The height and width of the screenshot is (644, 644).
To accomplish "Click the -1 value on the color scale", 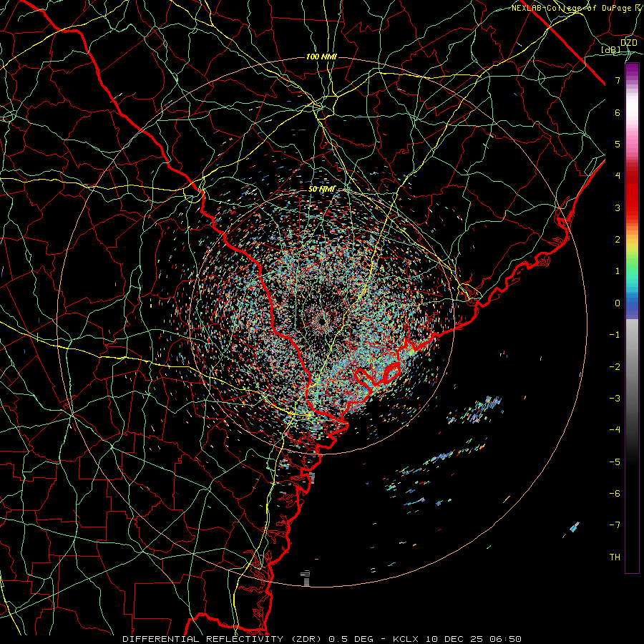I will [615, 335].
